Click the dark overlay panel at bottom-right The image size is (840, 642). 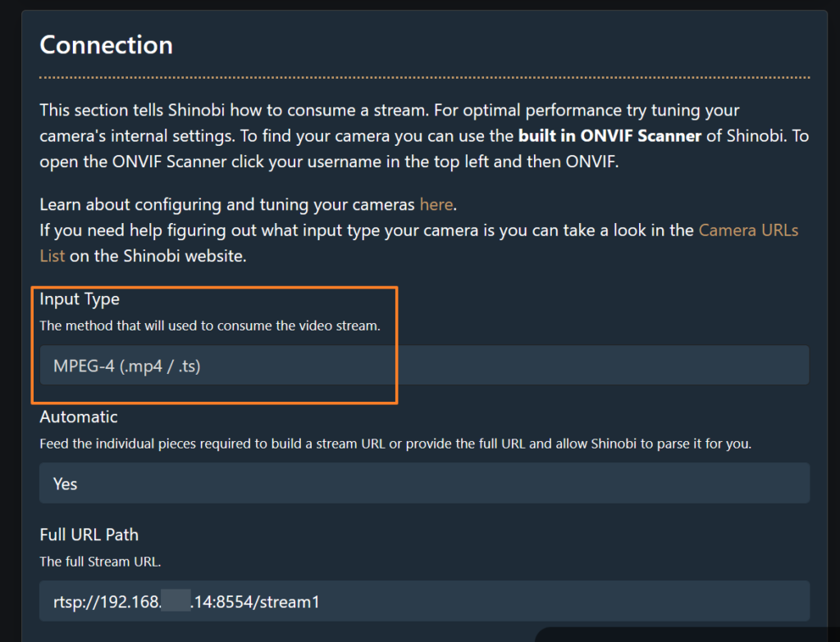point(689,634)
